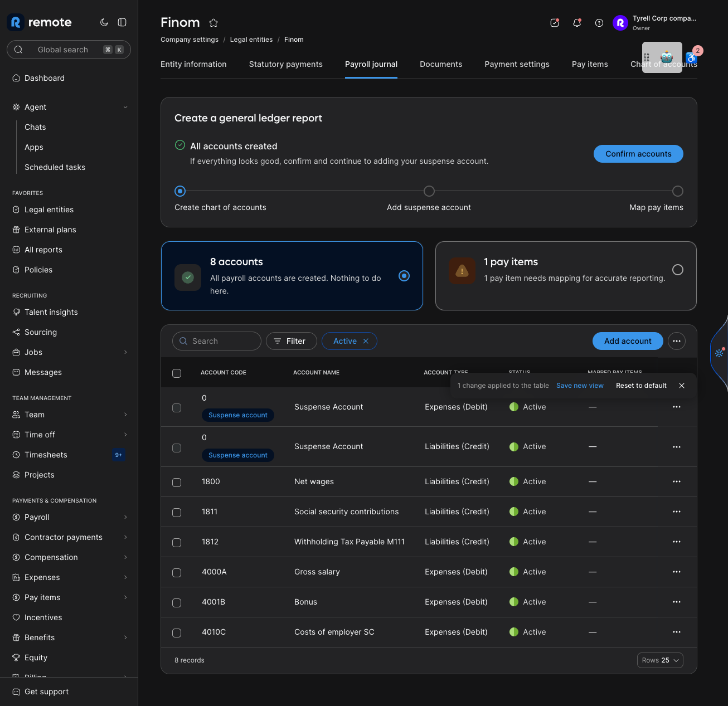Open row actions for Gross salary
Screen dimensions: 728x706
[x=677, y=572]
